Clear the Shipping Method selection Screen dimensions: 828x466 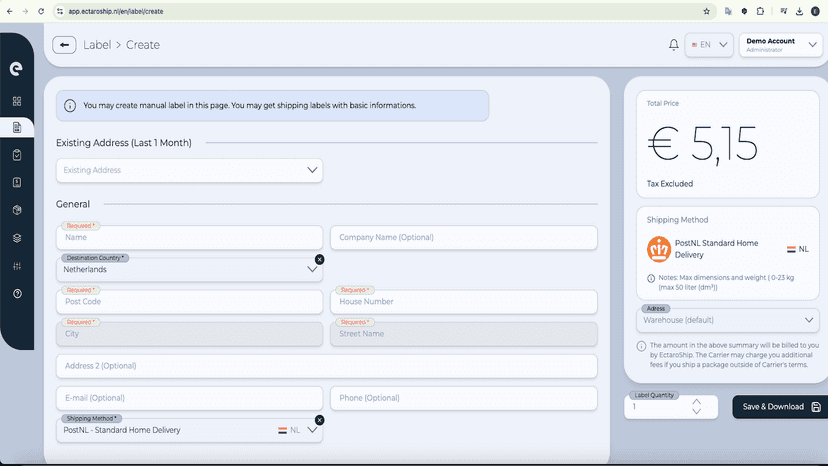coord(319,420)
